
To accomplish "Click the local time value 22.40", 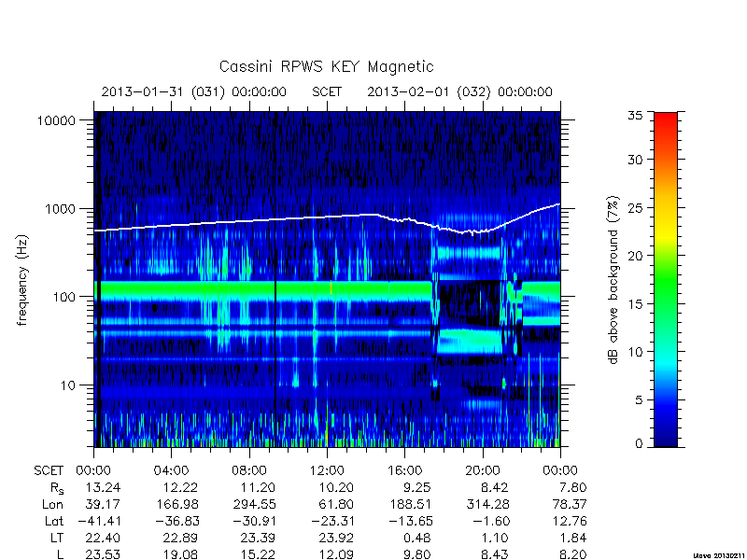I will (x=103, y=539).
